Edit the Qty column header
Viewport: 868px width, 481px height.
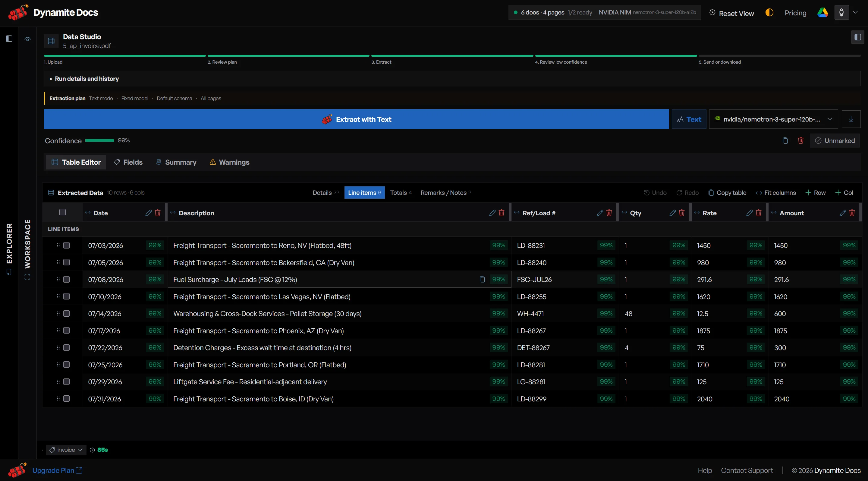point(673,213)
